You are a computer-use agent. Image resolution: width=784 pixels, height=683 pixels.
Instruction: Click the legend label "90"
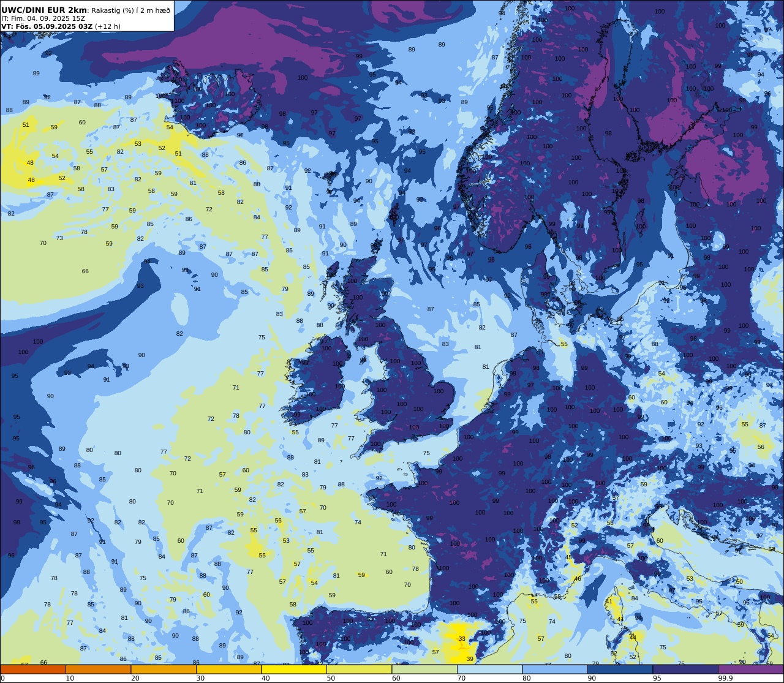point(592,678)
